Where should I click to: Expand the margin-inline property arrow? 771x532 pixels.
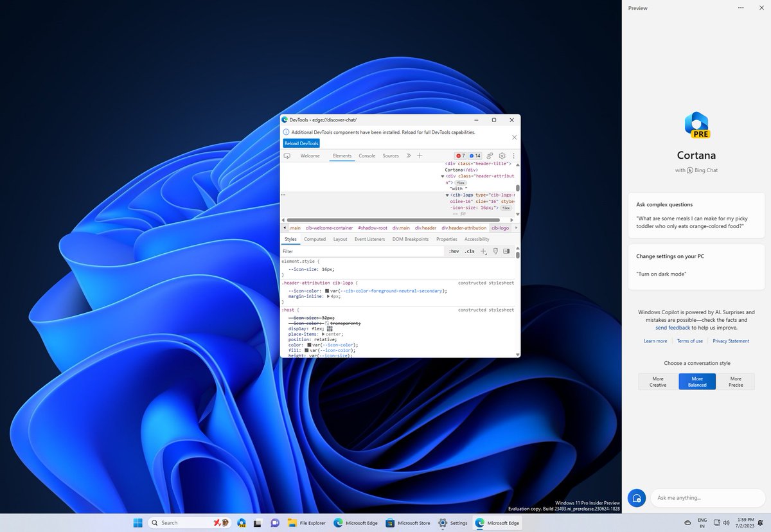(x=329, y=296)
